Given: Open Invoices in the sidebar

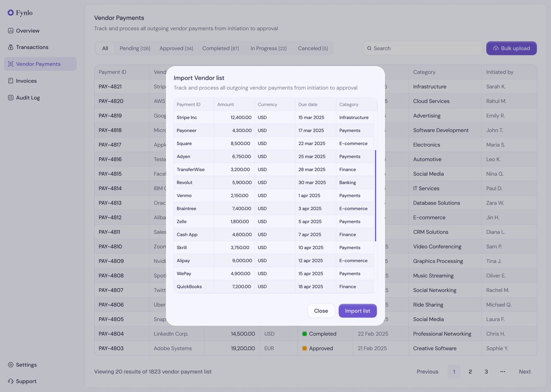Looking at the screenshot, I should coord(40,81).
